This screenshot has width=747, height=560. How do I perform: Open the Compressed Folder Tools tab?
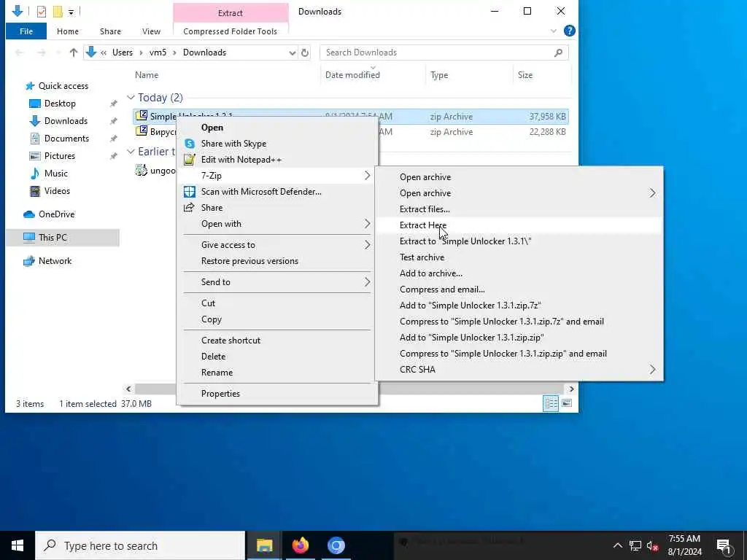pos(230,31)
